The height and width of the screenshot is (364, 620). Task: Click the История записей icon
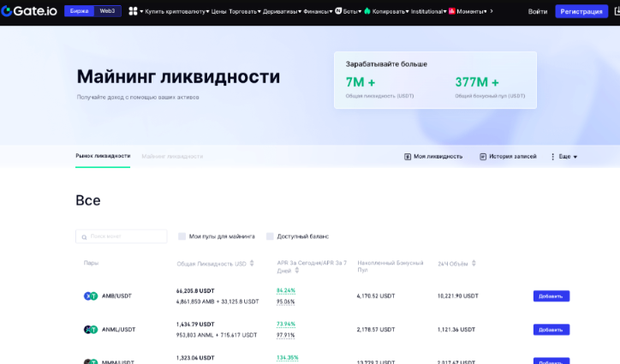click(x=483, y=157)
